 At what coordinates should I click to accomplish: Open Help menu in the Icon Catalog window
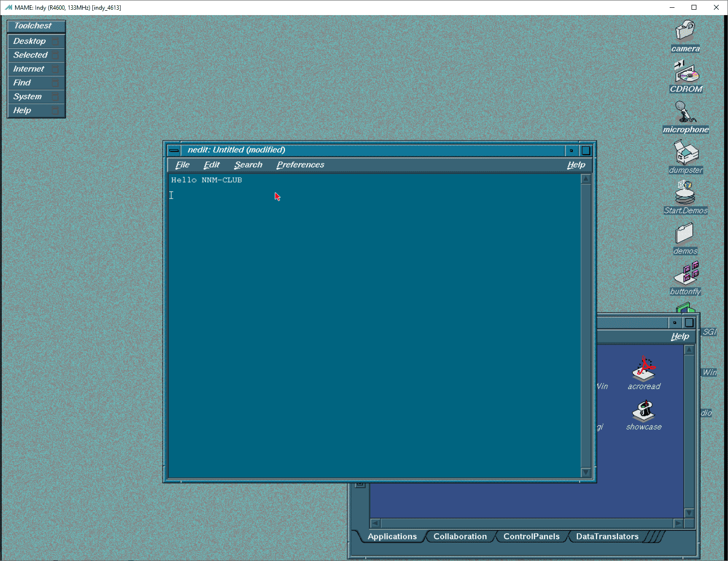680,336
